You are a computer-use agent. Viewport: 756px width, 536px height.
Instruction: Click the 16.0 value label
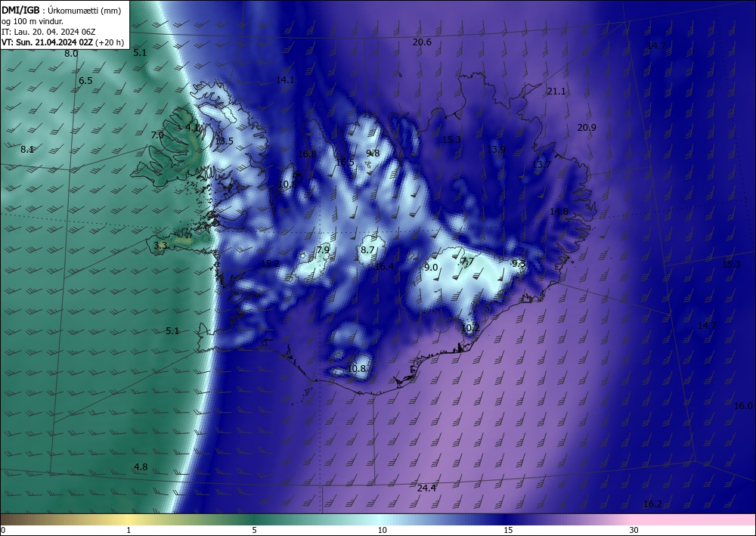click(743, 406)
